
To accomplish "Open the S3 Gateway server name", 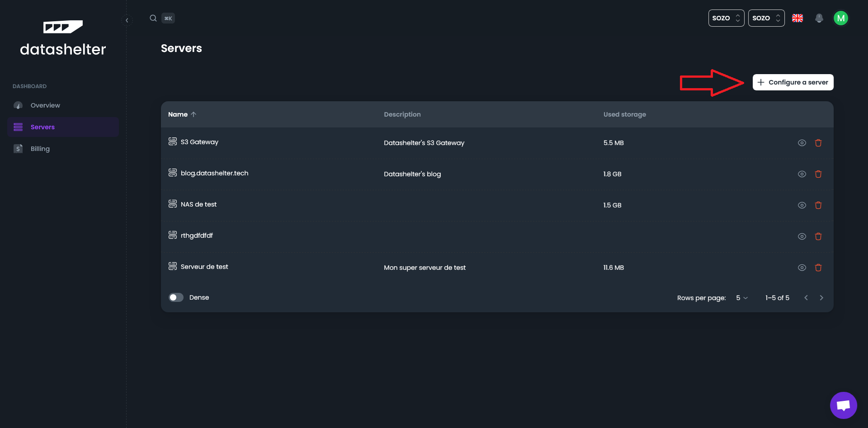I will [x=199, y=142].
